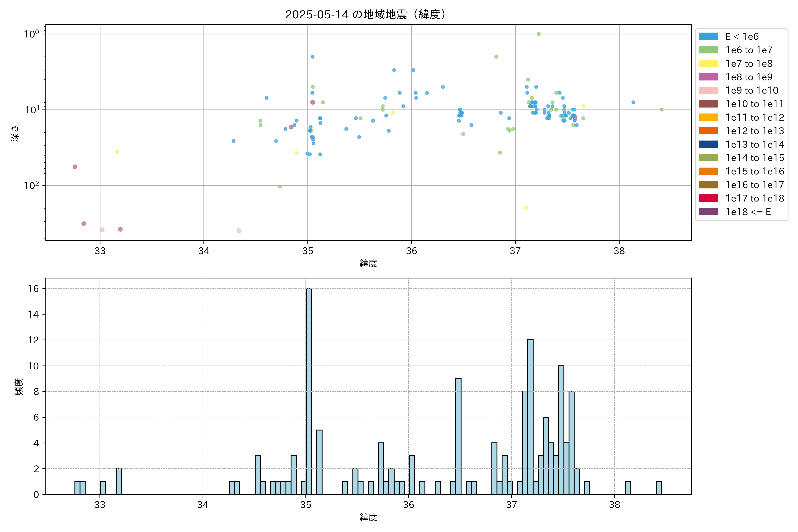The image size is (798, 532).
Task: Click the histogram bar of height 9
Action: click(x=458, y=436)
